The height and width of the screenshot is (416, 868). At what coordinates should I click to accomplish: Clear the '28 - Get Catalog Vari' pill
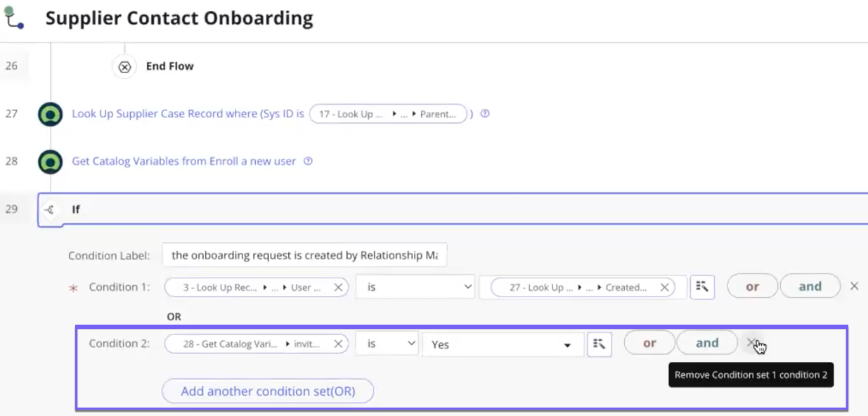(338, 344)
